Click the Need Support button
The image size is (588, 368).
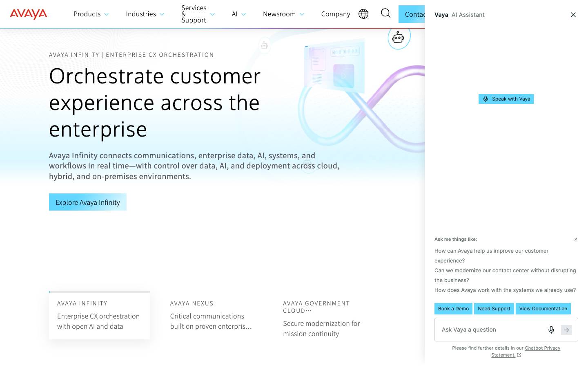click(x=494, y=309)
